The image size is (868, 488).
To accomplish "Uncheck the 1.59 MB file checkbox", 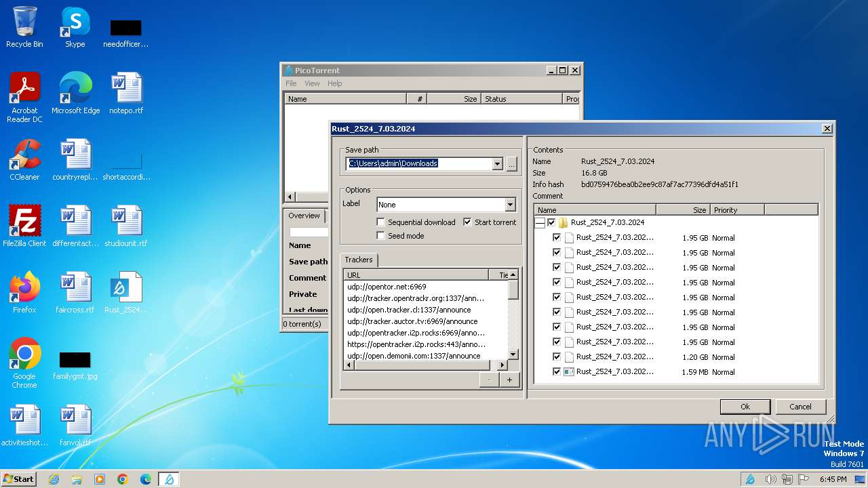I will pos(557,371).
